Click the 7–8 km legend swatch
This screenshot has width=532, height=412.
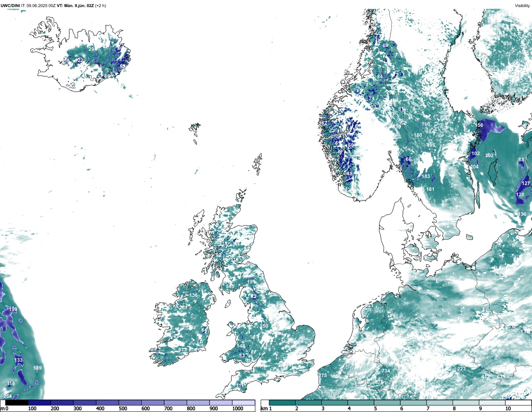(x=440, y=402)
